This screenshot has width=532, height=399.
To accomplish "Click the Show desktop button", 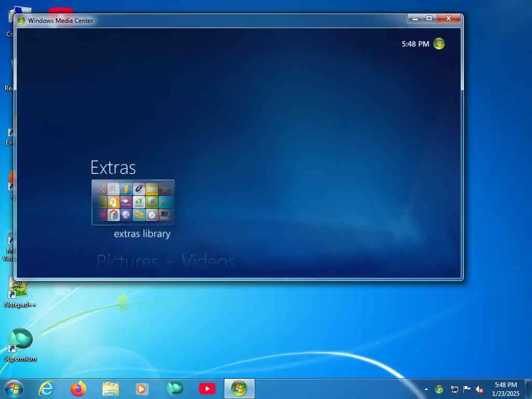I will [x=528, y=389].
